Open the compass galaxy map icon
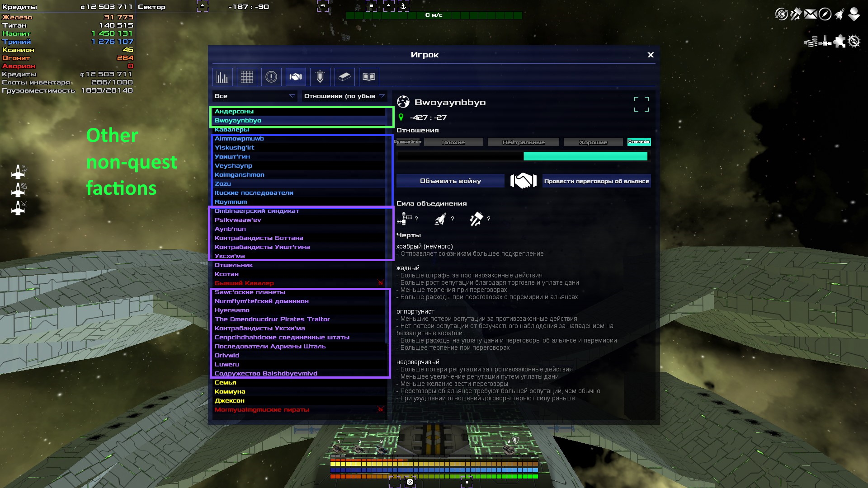 (825, 14)
